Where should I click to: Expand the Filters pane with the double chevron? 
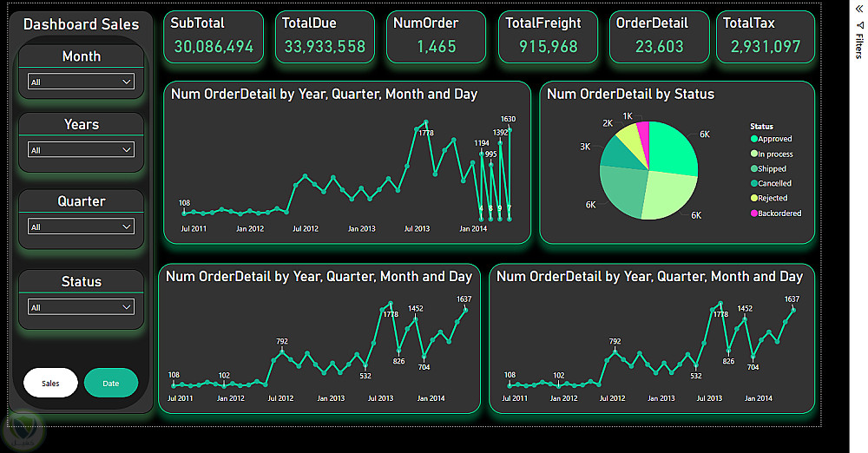(859, 9)
